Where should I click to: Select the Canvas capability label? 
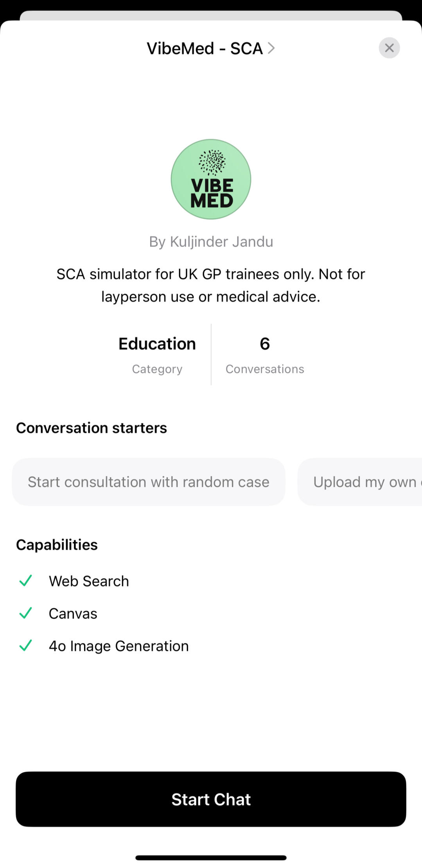pos(73,613)
